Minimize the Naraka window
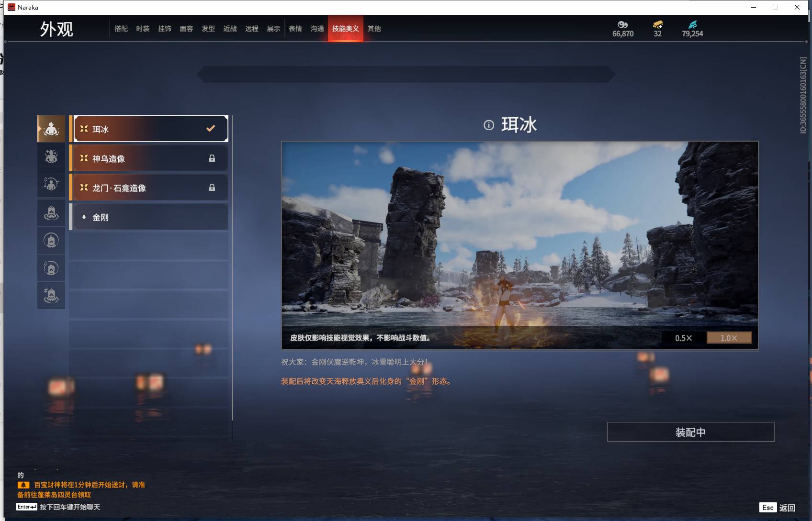 tap(754, 7)
